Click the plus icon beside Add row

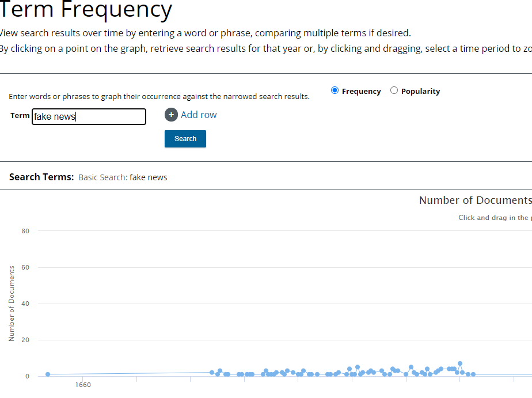click(x=171, y=115)
